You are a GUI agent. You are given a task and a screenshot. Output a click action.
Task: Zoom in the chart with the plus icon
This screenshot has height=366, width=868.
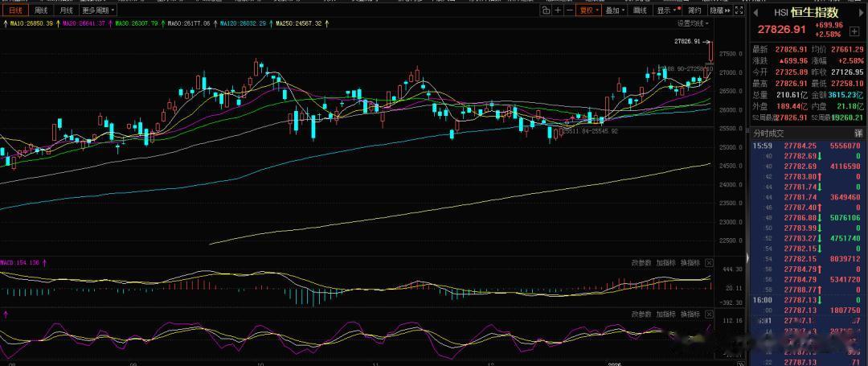coord(559,10)
